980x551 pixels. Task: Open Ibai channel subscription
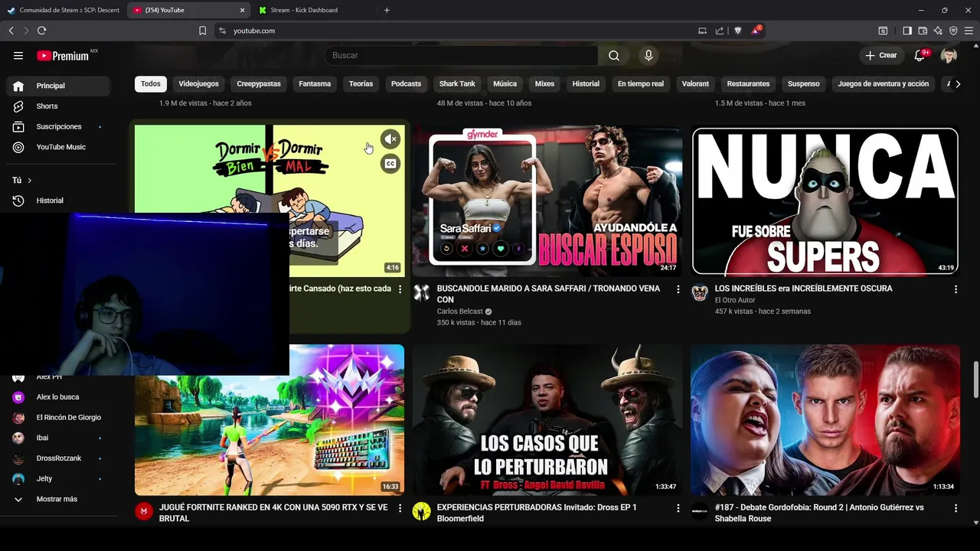58,438
